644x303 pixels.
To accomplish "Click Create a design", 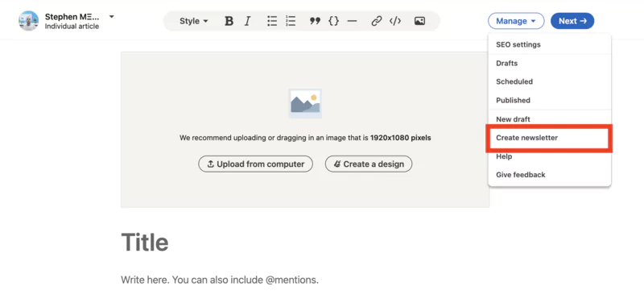I will point(369,164).
